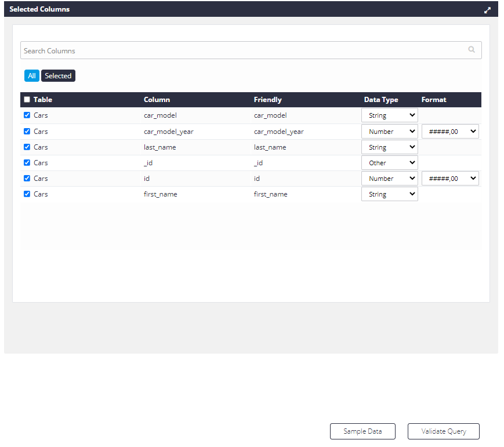Viewport: 504px width, 447px height.
Task: Open Format dropdown for car_model_year
Action: coord(450,131)
